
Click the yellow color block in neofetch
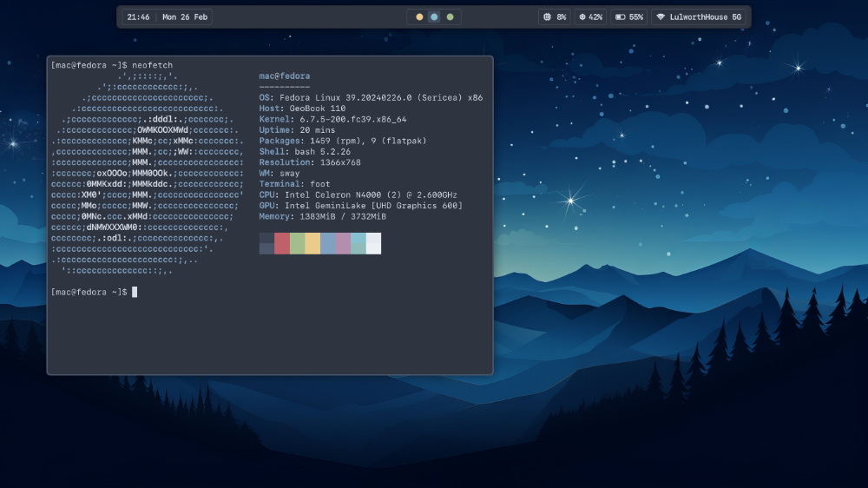pos(312,243)
